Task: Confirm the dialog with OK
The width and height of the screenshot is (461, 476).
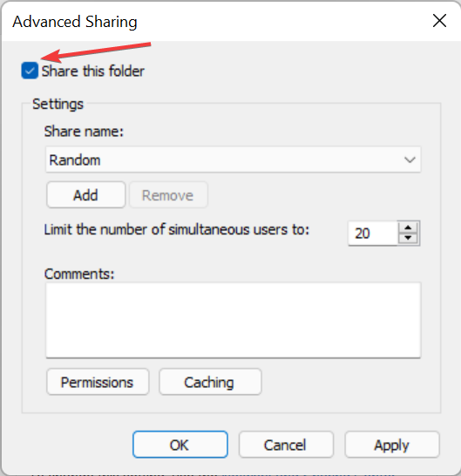Action: pyautogui.click(x=180, y=445)
